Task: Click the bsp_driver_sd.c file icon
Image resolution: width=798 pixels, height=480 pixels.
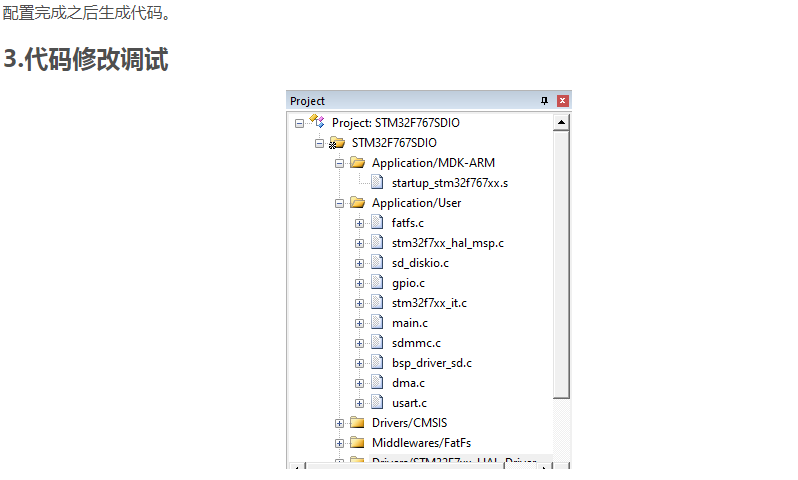Action: coord(377,362)
